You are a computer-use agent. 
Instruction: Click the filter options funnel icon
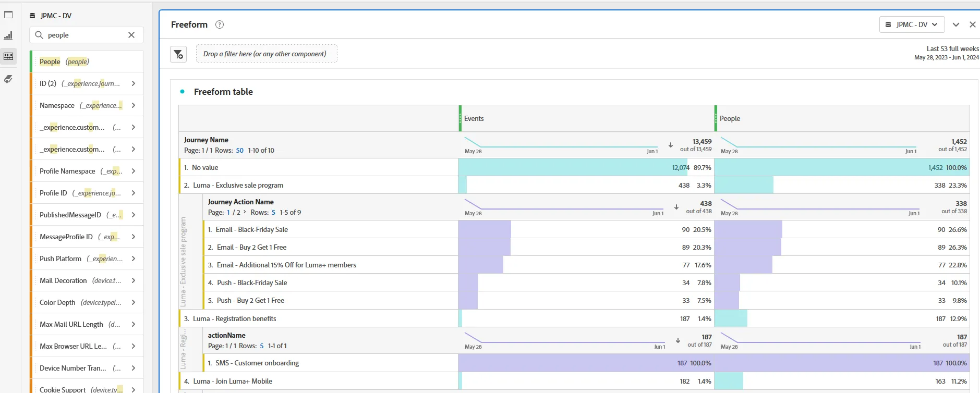coord(178,54)
